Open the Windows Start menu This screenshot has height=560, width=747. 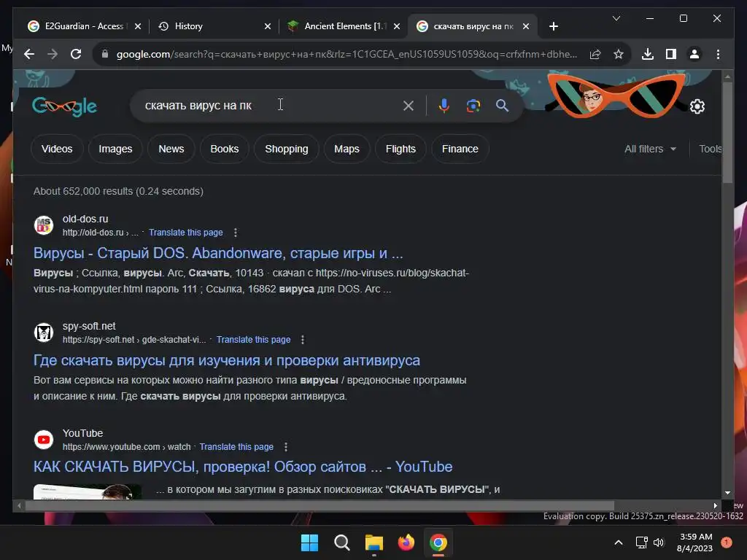click(309, 542)
